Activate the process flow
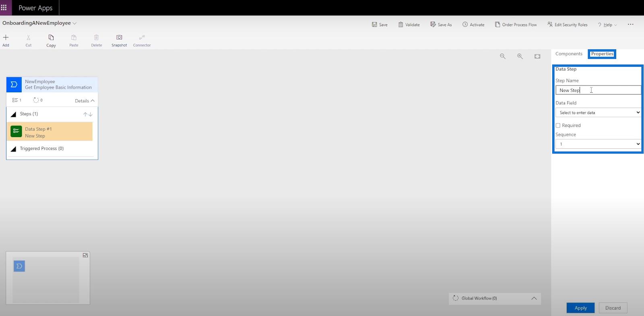Viewport: 644px width, 316px height. 473,25
